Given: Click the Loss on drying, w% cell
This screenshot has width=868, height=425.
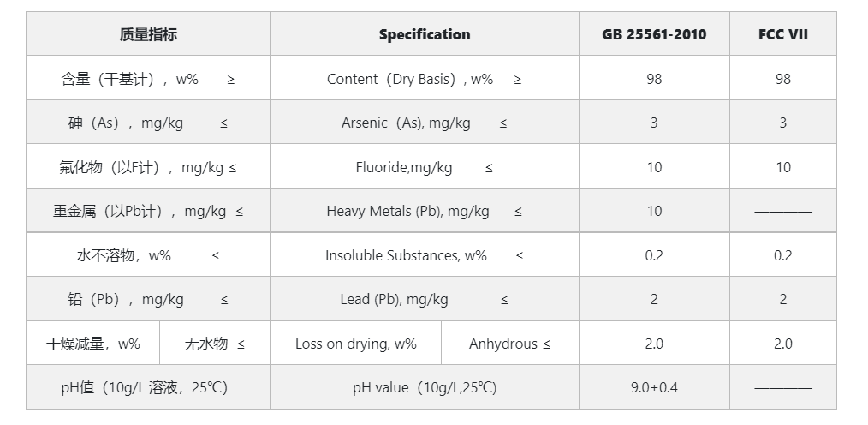Looking at the screenshot, I should click(x=356, y=344).
